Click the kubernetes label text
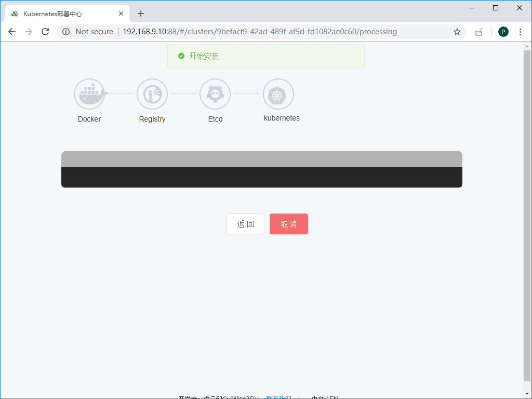The height and width of the screenshot is (399, 532). click(282, 118)
